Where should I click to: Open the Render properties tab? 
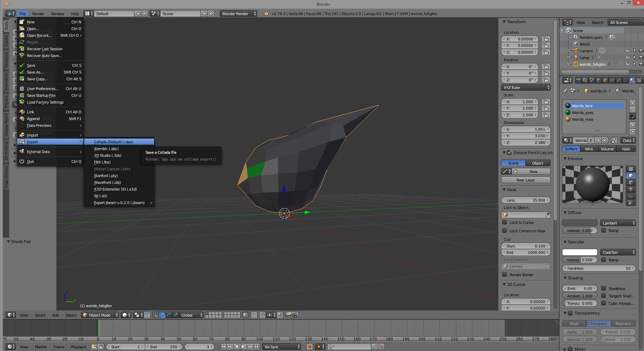click(x=578, y=80)
